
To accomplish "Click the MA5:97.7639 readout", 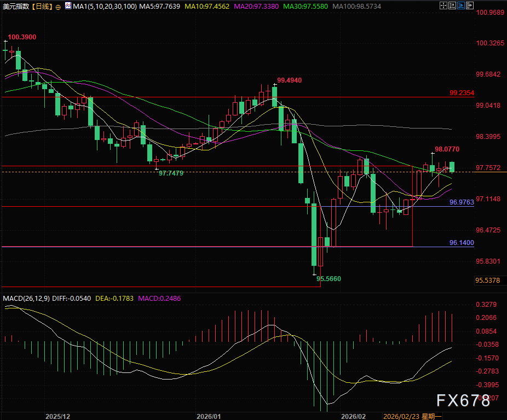I will pos(159,6).
